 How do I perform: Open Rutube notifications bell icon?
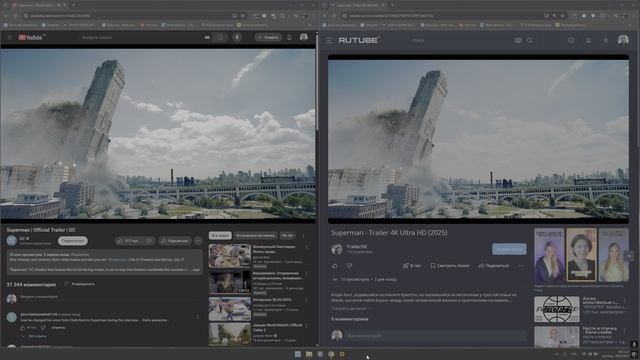tap(588, 40)
